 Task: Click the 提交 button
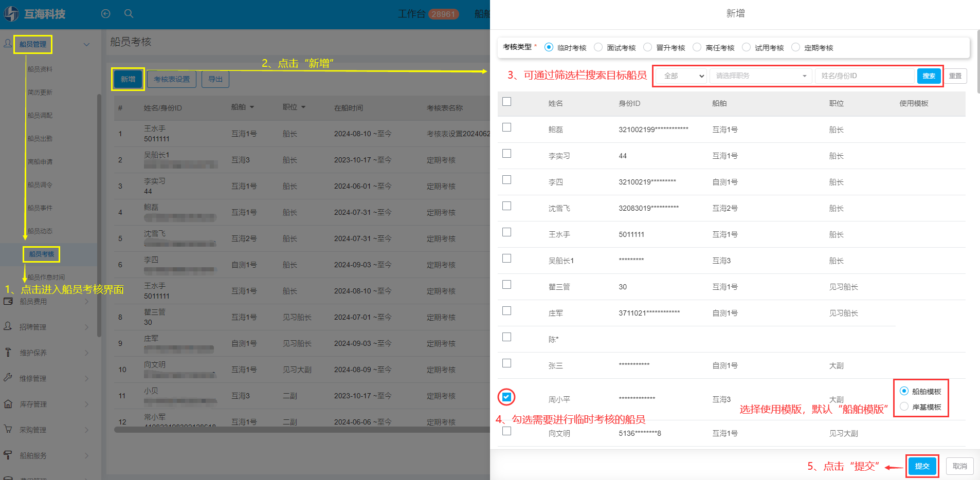922,466
